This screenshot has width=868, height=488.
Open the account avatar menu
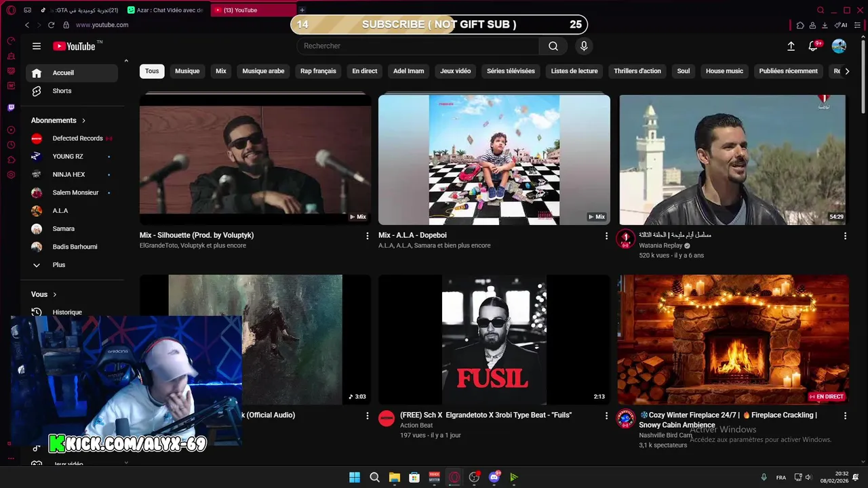[x=839, y=46]
